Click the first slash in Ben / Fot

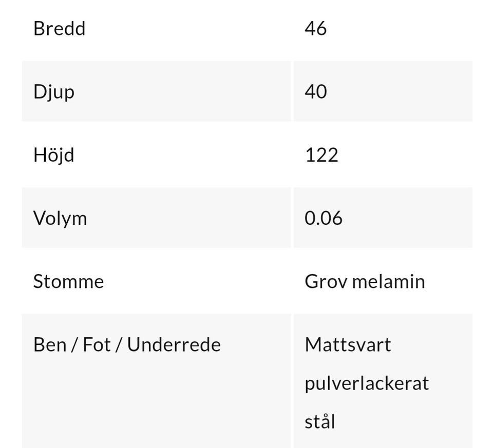point(74,345)
